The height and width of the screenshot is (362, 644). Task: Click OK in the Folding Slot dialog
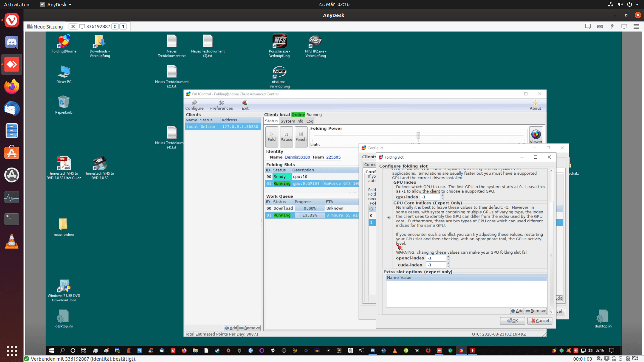pyautogui.click(x=513, y=321)
